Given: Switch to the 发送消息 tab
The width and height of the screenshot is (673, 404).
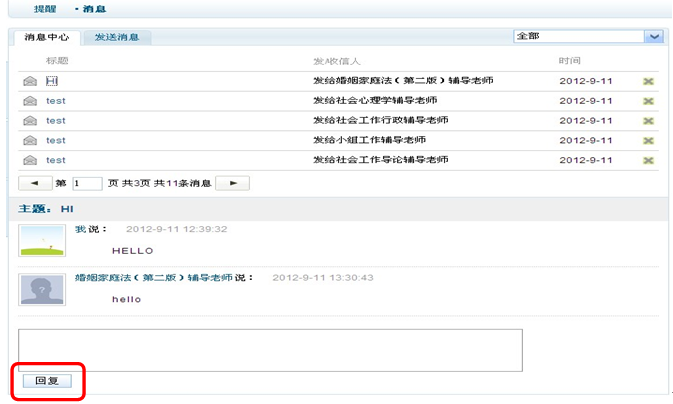Looking at the screenshot, I should pos(117,38).
